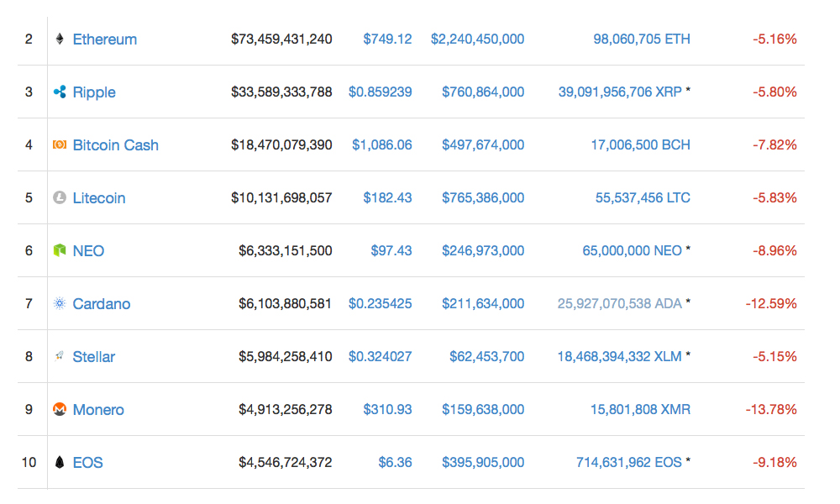Click the Stellar rocket logo icon
This screenshot has width=840, height=504.
[x=60, y=356]
